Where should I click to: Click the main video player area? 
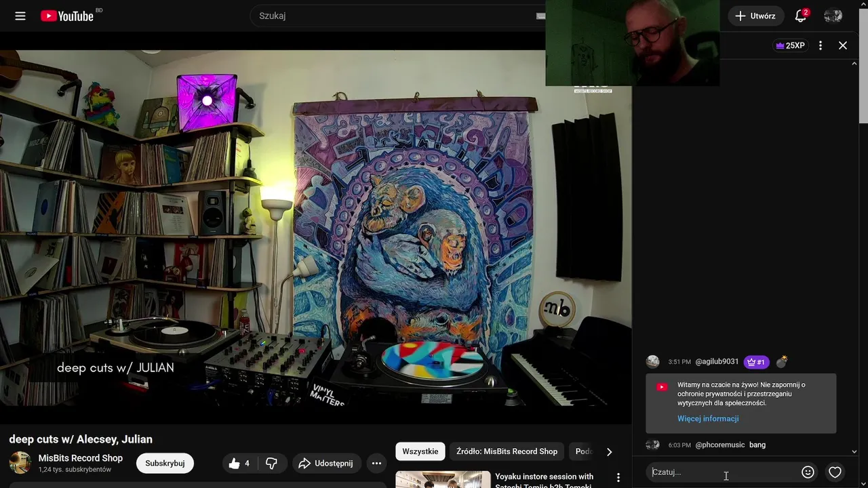(315, 227)
